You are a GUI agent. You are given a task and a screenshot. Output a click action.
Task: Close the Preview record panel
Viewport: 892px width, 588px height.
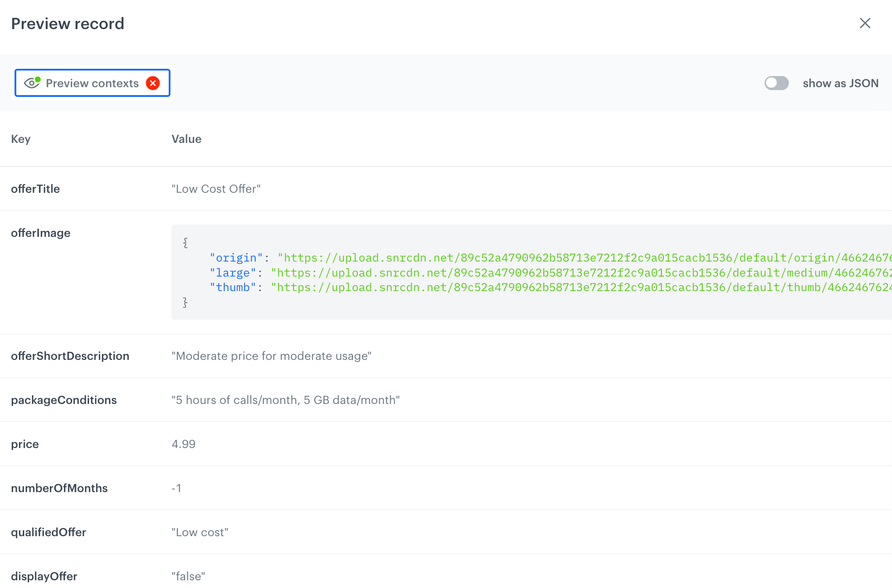click(x=865, y=23)
